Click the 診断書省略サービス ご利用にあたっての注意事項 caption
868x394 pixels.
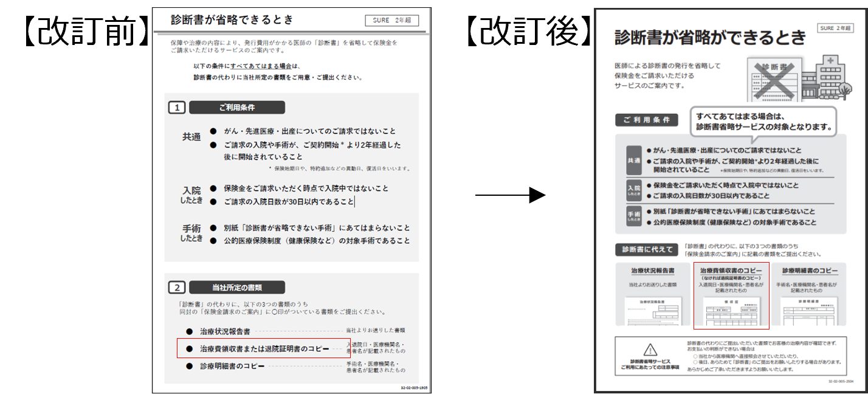[650, 364]
